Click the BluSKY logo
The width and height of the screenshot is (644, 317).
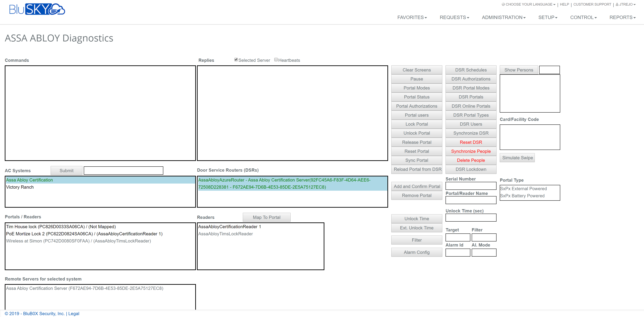coord(37,10)
